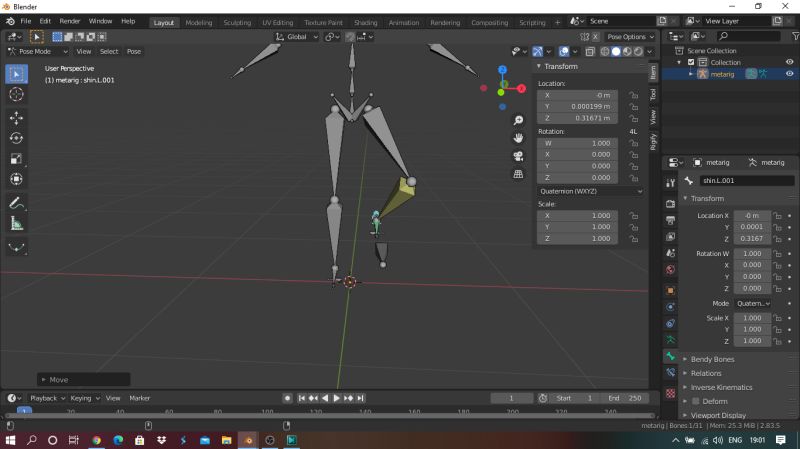The image size is (800, 449).
Task: Enable the Deform checkbox
Action: [x=695, y=401]
